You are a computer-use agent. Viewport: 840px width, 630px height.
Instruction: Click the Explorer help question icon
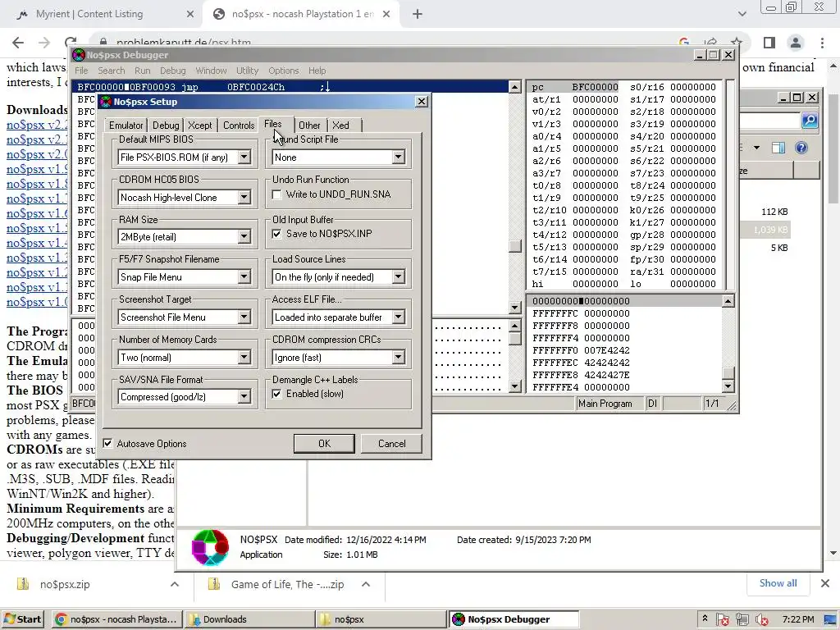[801, 148]
